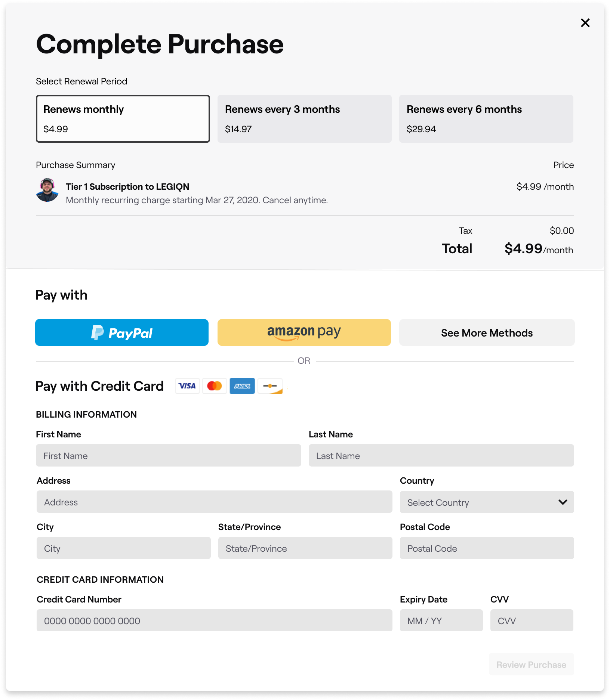Click the LEGIQN streamer avatar

tap(47, 190)
